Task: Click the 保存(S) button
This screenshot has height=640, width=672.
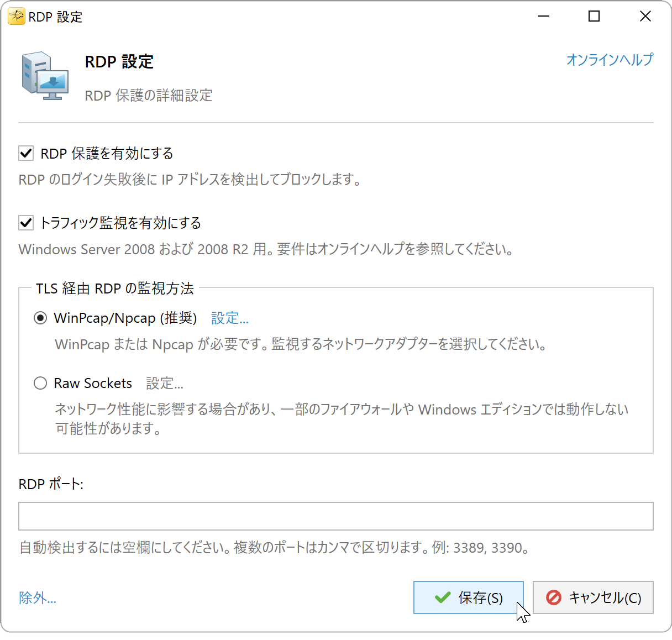Action: click(469, 597)
